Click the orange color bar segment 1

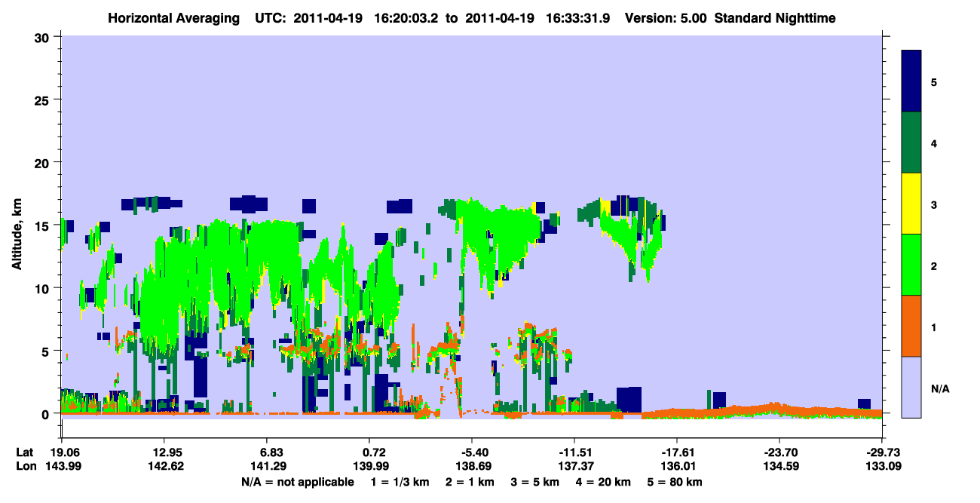click(x=912, y=326)
